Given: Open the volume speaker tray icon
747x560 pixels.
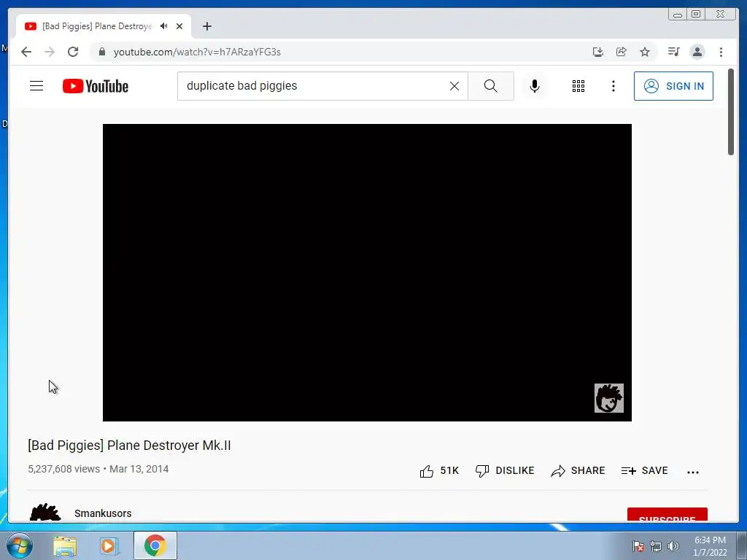Looking at the screenshot, I should pos(673,546).
